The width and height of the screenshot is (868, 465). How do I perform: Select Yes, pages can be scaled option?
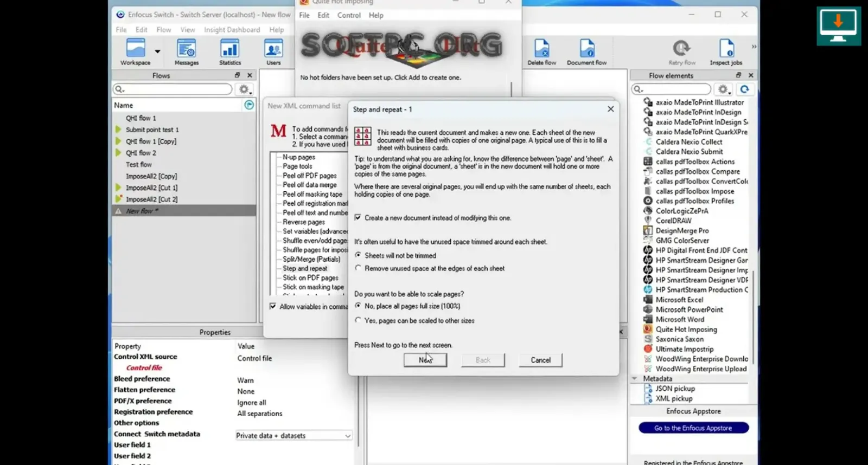click(x=358, y=320)
